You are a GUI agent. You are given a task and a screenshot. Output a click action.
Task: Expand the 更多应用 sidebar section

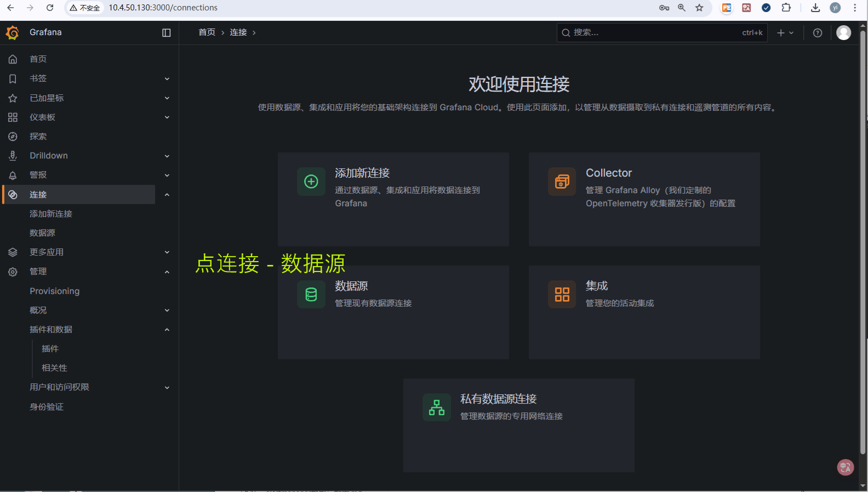click(167, 252)
